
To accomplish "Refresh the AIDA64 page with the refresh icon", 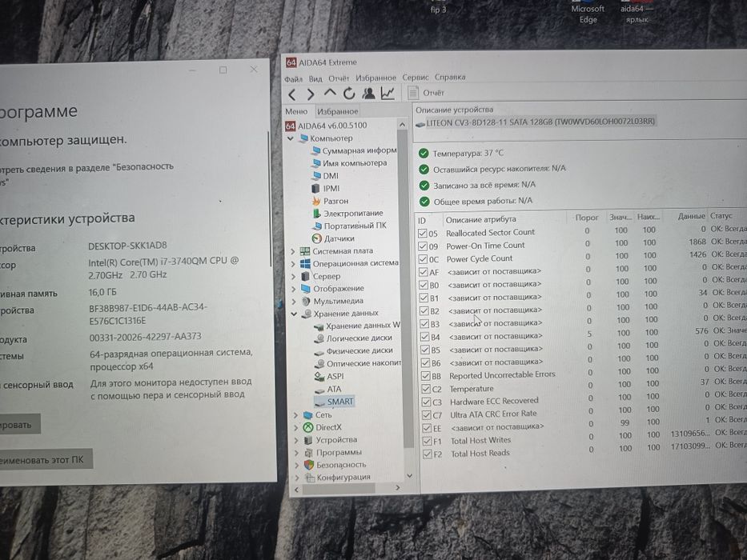I will pyautogui.click(x=349, y=94).
